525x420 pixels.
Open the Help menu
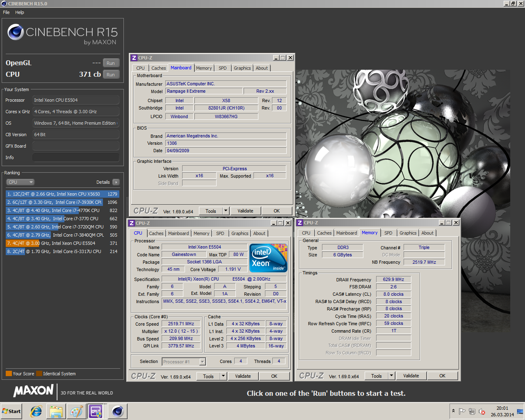pyautogui.click(x=20, y=12)
